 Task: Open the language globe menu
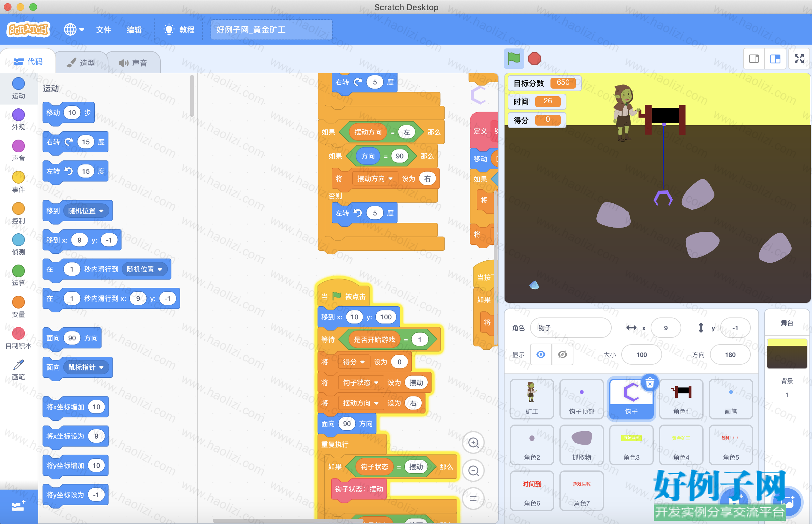(x=74, y=30)
